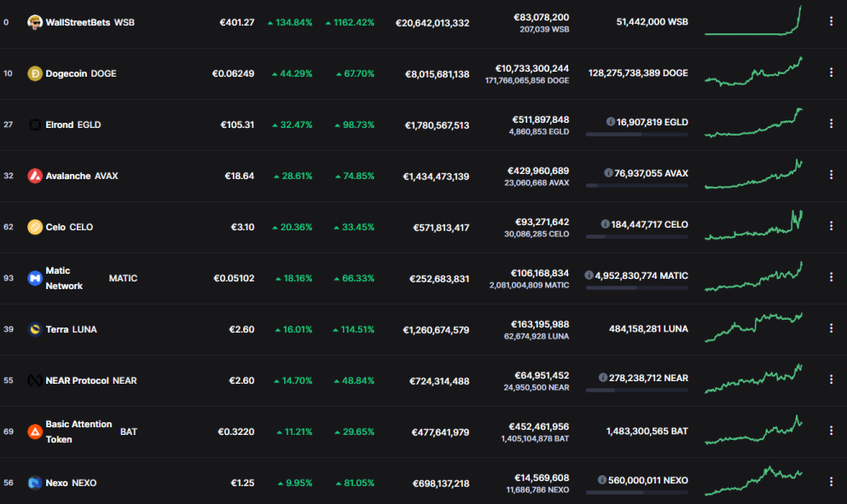Click Dogecoin volume €10,733,300,244
This screenshot has width=847, height=504.
click(532, 68)
